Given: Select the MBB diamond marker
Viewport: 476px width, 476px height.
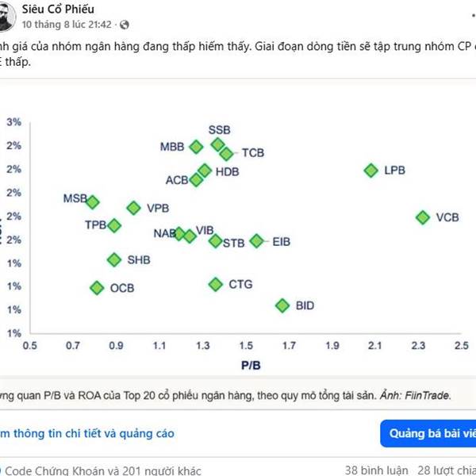Looking at the screenshot, I should pos(196,147).
